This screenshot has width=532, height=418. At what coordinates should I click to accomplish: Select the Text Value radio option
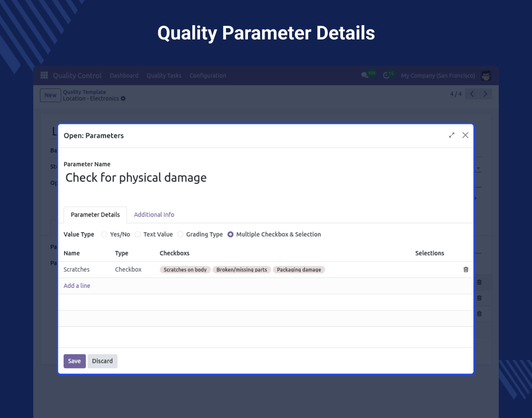pyautogui.click(x=138, y=234)
